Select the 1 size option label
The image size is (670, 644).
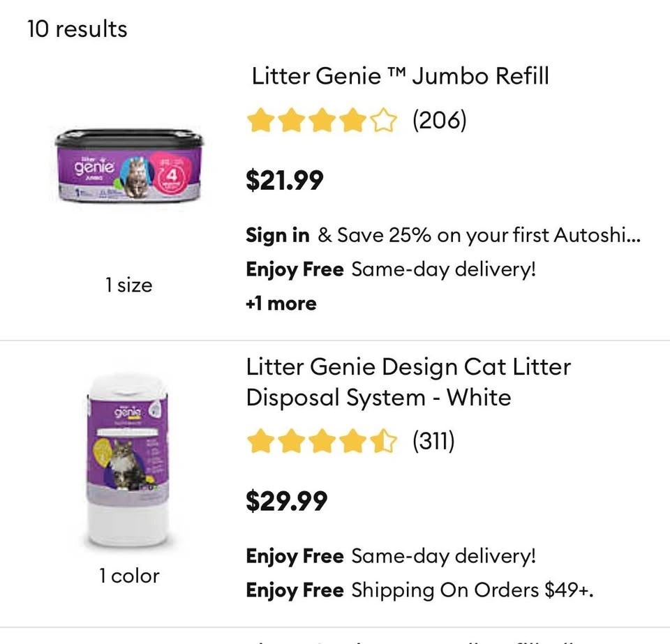(129, 285)
